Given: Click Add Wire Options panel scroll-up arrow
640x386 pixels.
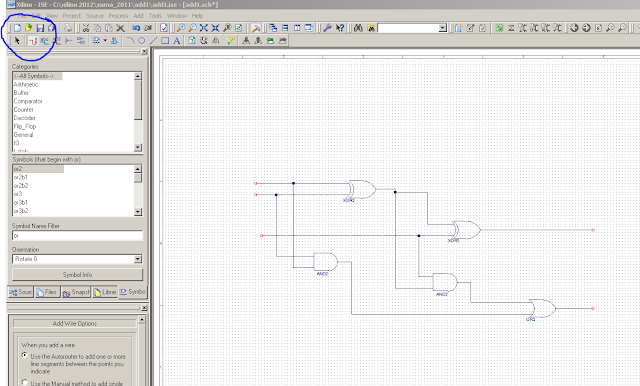Looking at the screenshot, I should pyautogui.click(x=142, y=320).
